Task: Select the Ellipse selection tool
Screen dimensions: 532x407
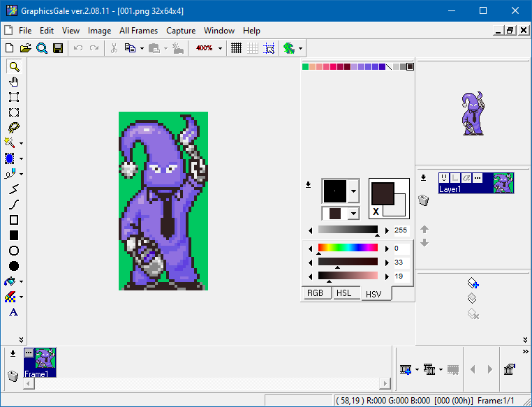Action: [14, 112]
